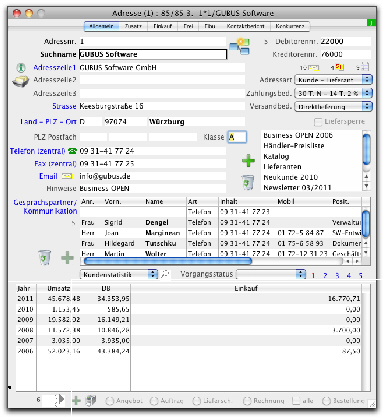Open the Vorgangsstatus dropdown
The image size is (388, 420).
[x=271, y=274]
